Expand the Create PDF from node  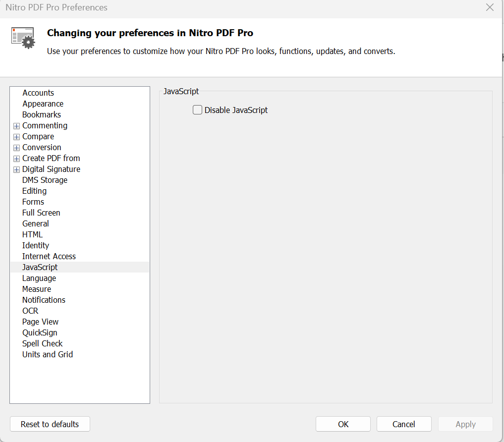(x=16, y=159)
